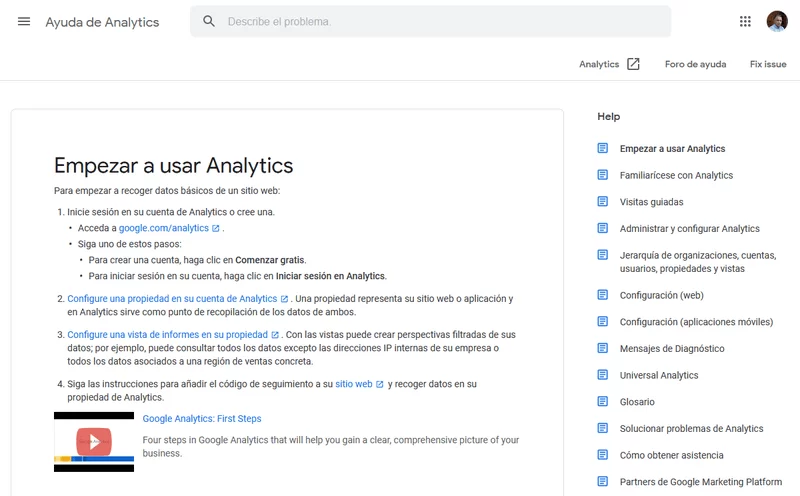Click document icon beside Partners de Google Marketing Platform
The height and width of the screenshot is (496, 800).
603,481
